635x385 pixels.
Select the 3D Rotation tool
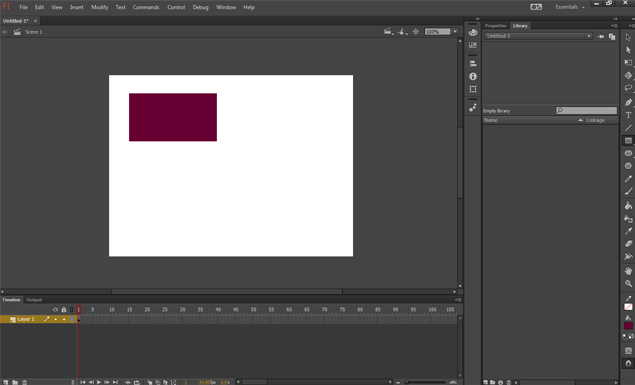pyautogui.click(x=628, y=75)
